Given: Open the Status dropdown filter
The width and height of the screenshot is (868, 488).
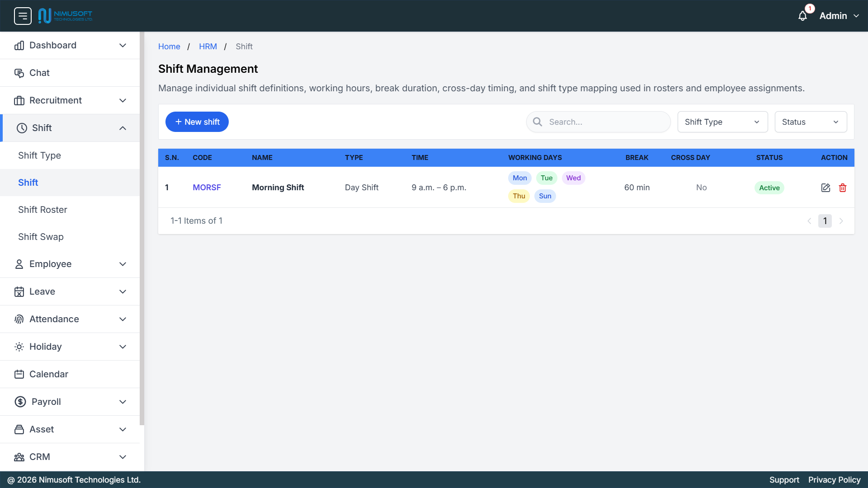Looking at the screenshot, I should [811, 122].
